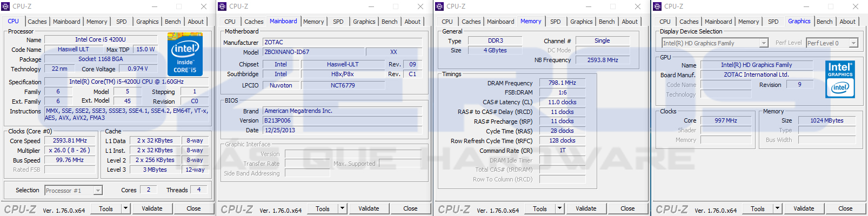Open the Graphics tab in the Mainboard window

(x=364, y=22)
